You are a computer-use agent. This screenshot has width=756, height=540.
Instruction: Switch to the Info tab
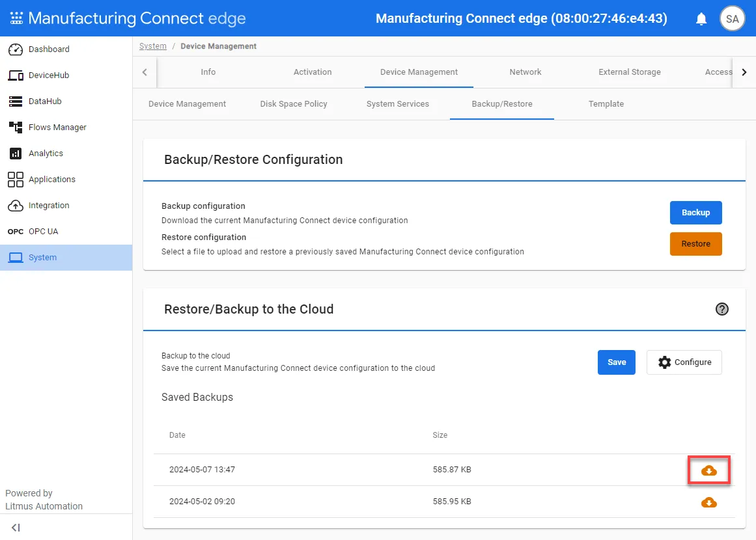(208, 72)
